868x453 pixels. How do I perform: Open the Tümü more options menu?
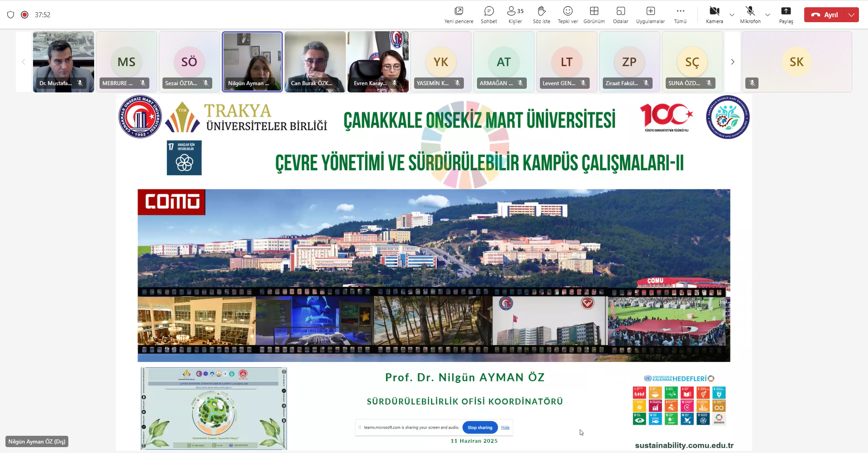click(x=680, y=14)
